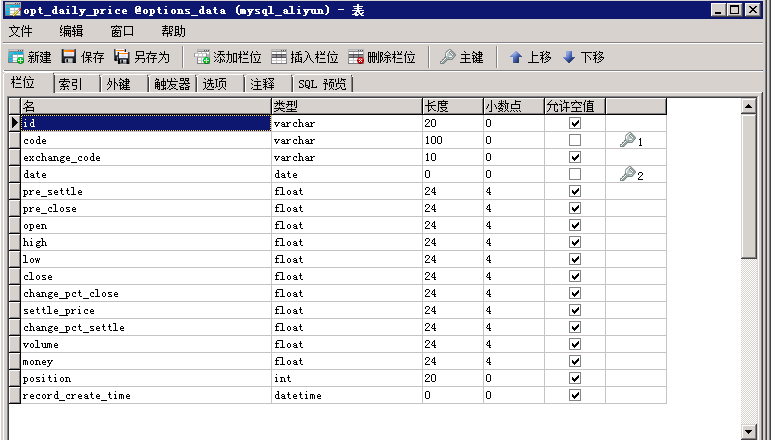Click the 名 (Name) column header

(x=146, y=106)
